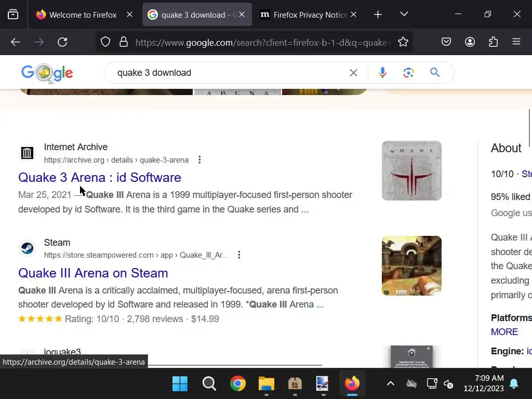Close the quake 3 download tab
The image size is (532, 399).
(242, 15)
